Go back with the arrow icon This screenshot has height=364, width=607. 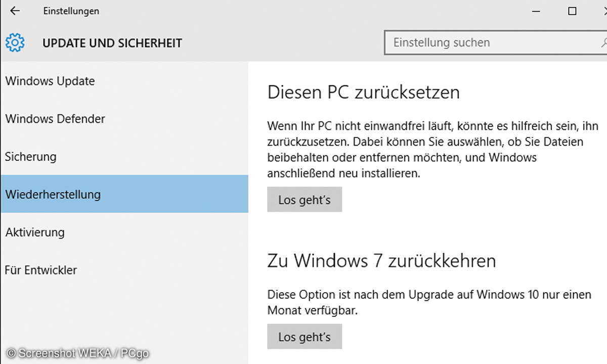15,11
